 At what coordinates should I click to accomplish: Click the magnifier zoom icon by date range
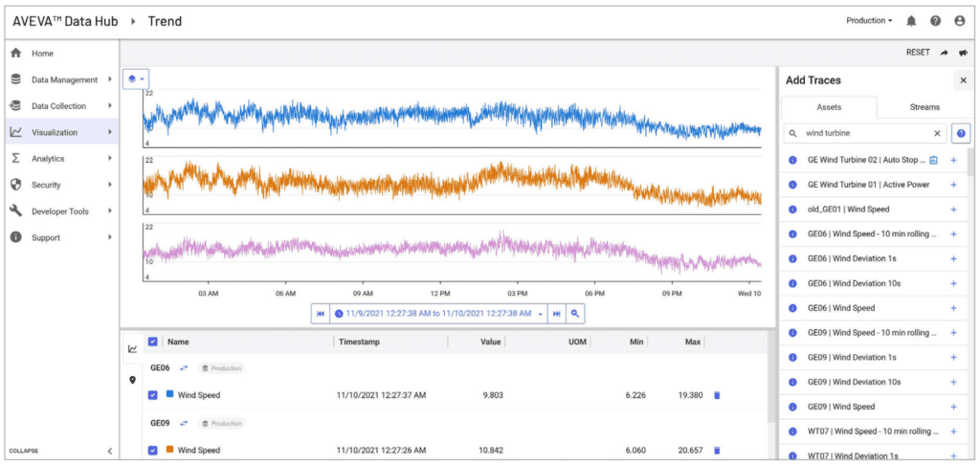[x=575, y=313]
